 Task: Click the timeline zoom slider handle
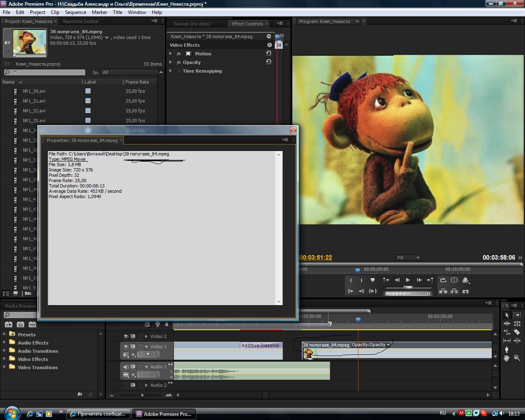[142, 395]
